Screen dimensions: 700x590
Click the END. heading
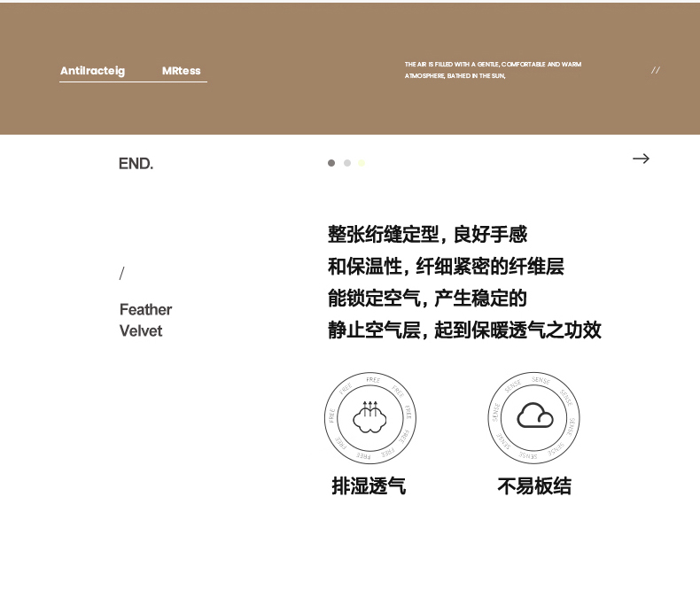pos(136,164)
